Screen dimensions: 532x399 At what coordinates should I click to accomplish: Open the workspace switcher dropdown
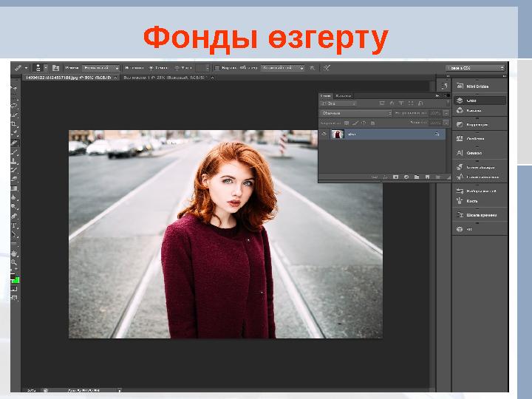(x=474, y=68)
